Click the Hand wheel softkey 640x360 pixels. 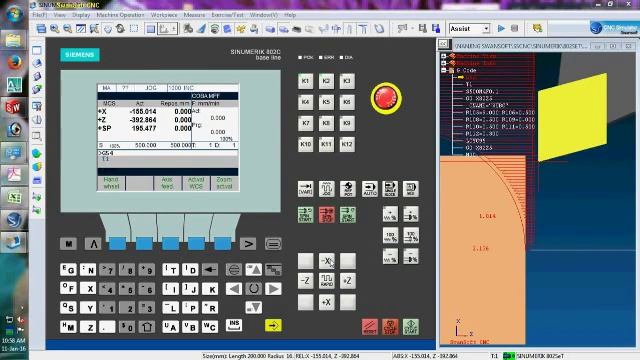[111, 183]
